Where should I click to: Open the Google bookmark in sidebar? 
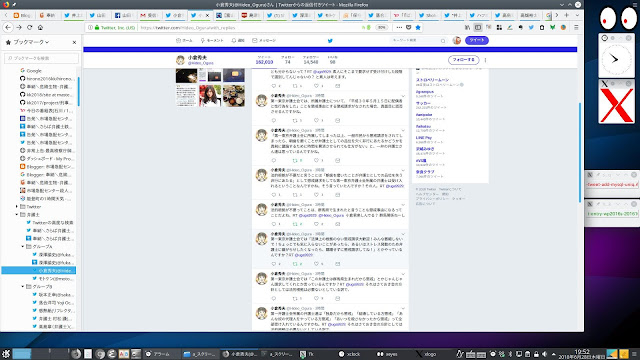point(31,71)
